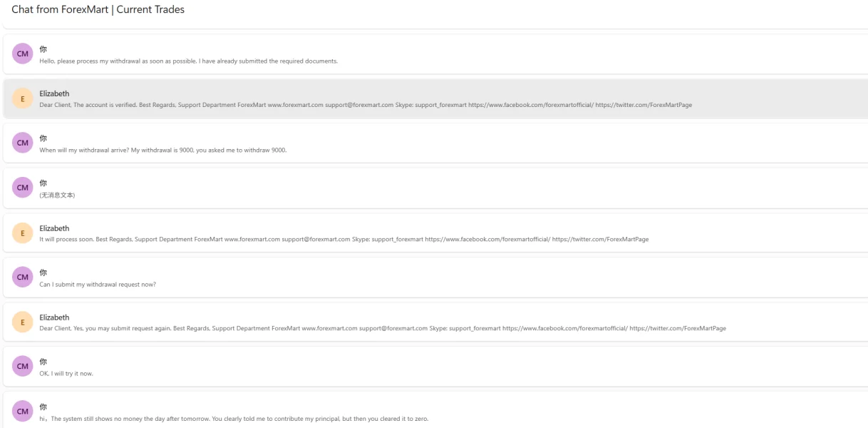Click E avatar beside "It will process soon" reply
The height and width of the screenshot is (428, 868).
point(23,233)
